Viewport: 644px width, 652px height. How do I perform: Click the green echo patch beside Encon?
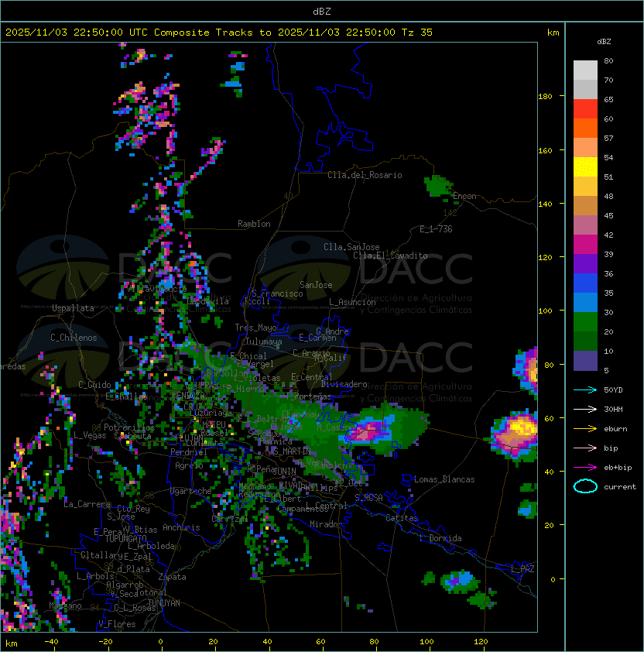tap(437, 186)
